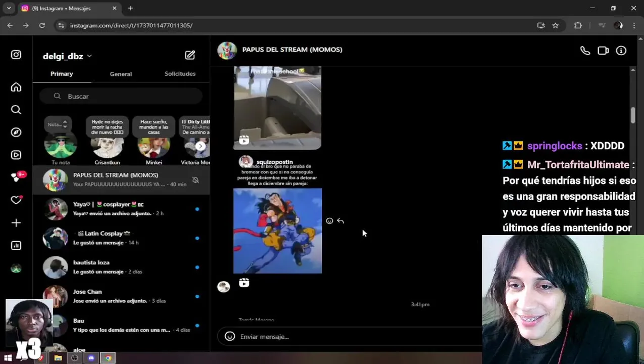This screenshot has height=364, width=644.
Task: Go to the Home feed icon
Action: [x=16, y=87]
